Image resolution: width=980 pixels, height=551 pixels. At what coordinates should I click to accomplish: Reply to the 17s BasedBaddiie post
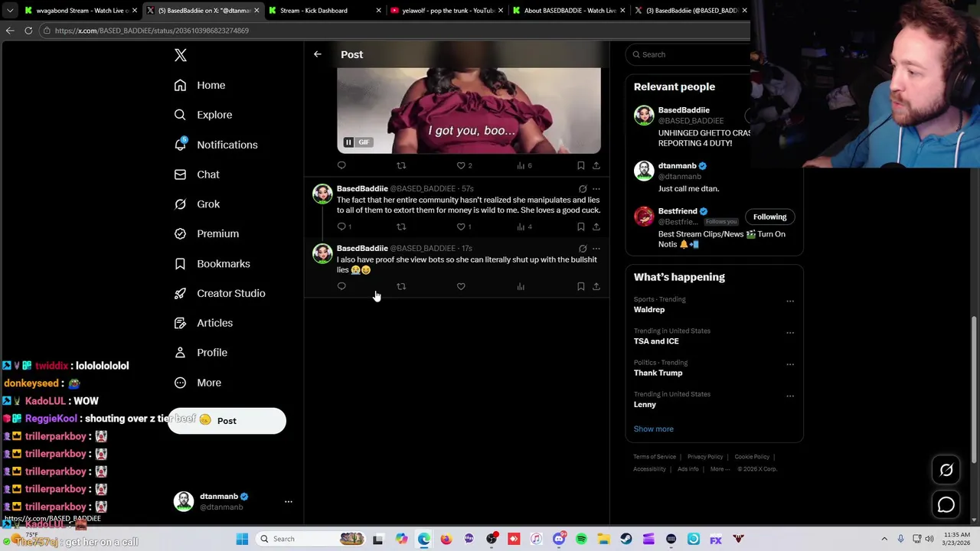click(341, 286)
